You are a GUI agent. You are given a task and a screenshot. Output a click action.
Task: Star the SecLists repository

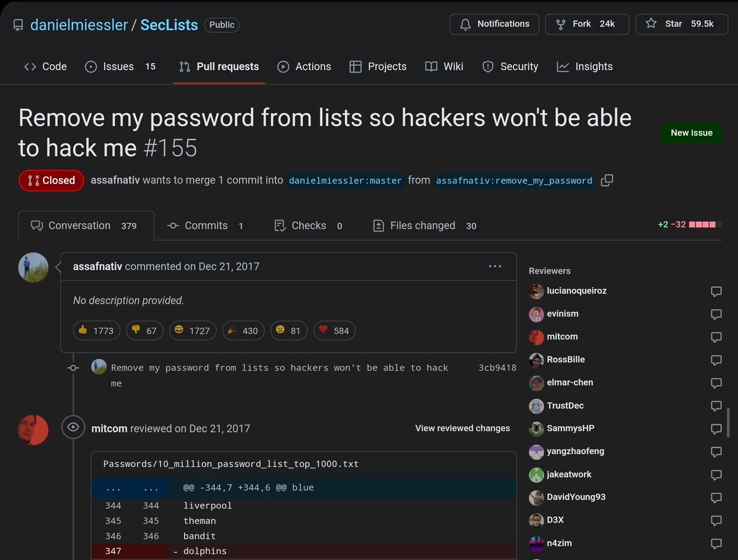point(681,24)
